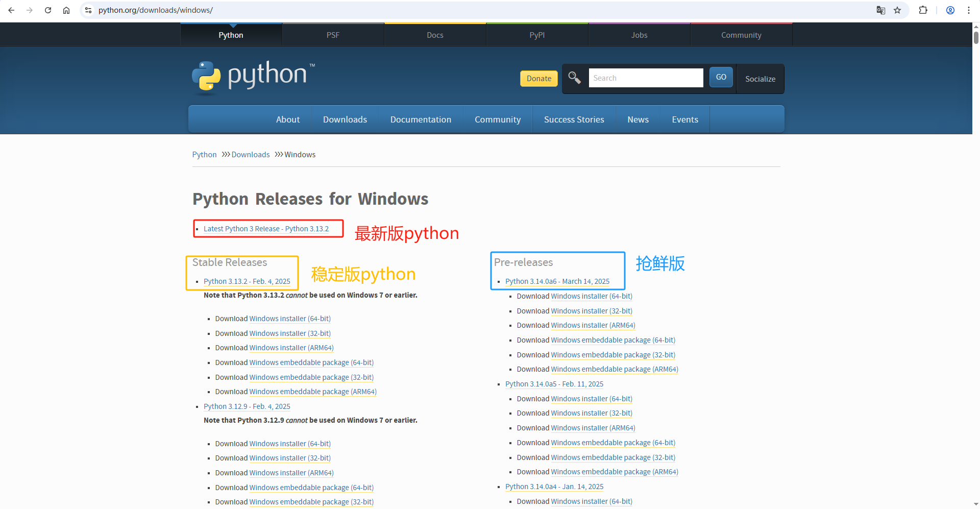Download 3.12.9 Windows installer (64-bit)
Viewport: 980px width, 509px height.
tap(290, 444)
